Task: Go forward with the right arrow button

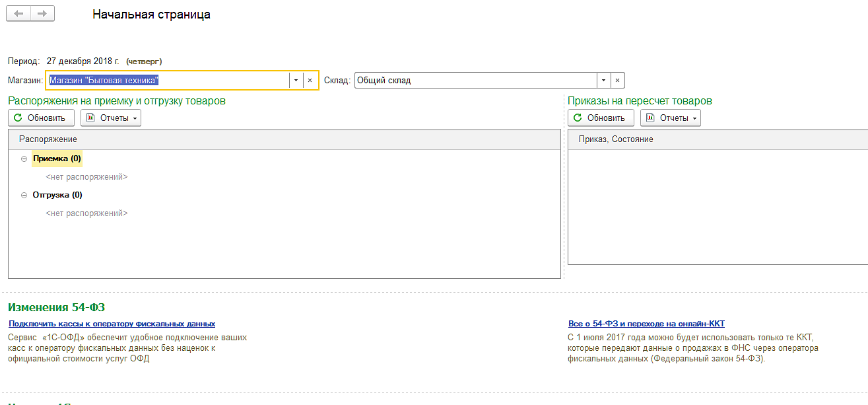Action: pos(42,14)
